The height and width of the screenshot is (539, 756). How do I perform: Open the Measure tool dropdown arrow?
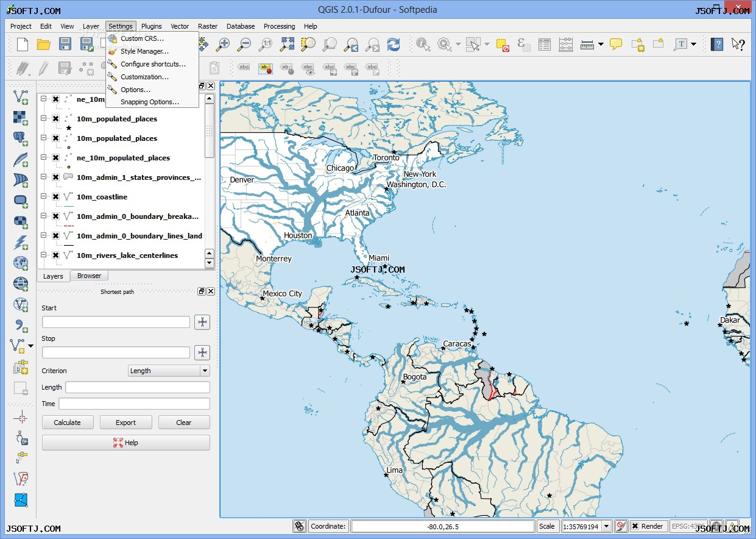point(601,44)
